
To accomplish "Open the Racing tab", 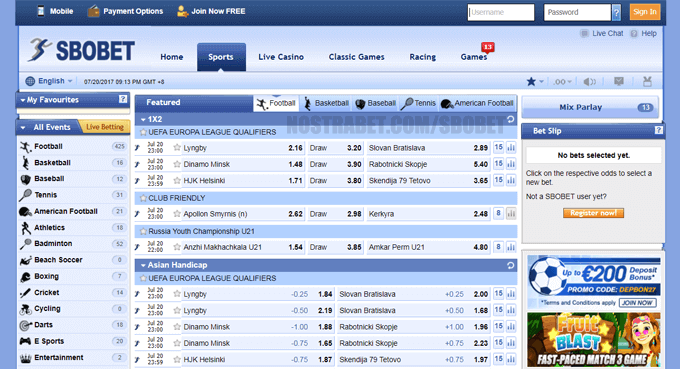I will (423, 57).
